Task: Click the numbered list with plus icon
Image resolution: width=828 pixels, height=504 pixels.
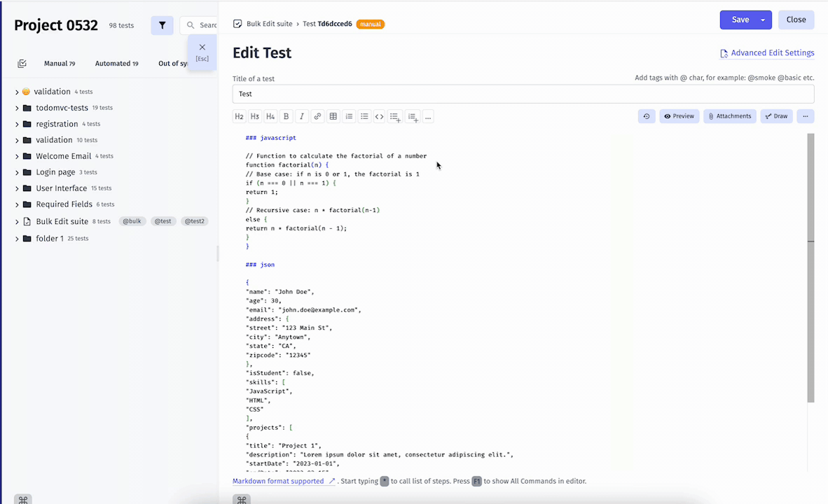Action: 413,117
